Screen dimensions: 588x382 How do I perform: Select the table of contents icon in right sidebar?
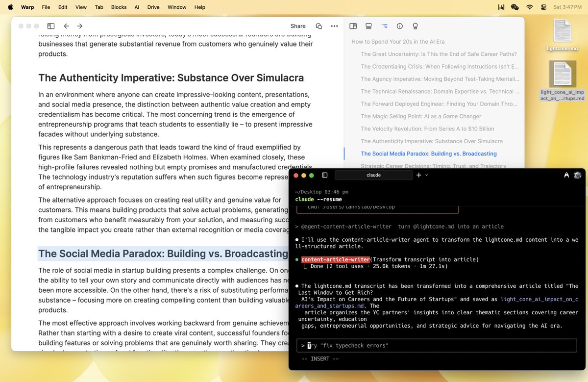coord(384,26)
